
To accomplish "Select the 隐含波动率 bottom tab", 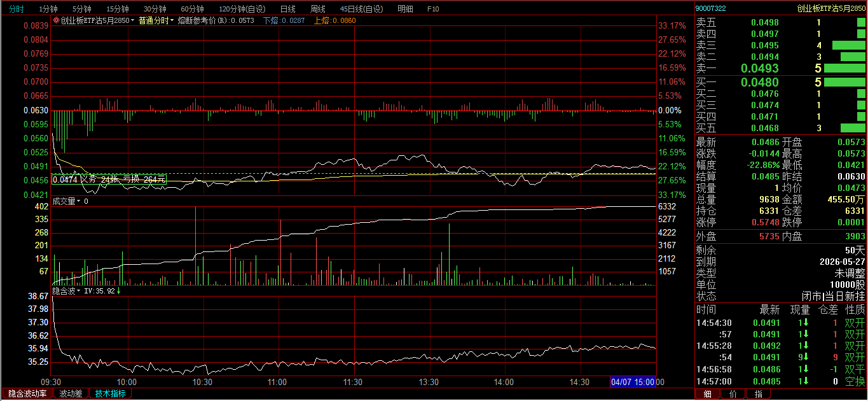I will (27, 394).
